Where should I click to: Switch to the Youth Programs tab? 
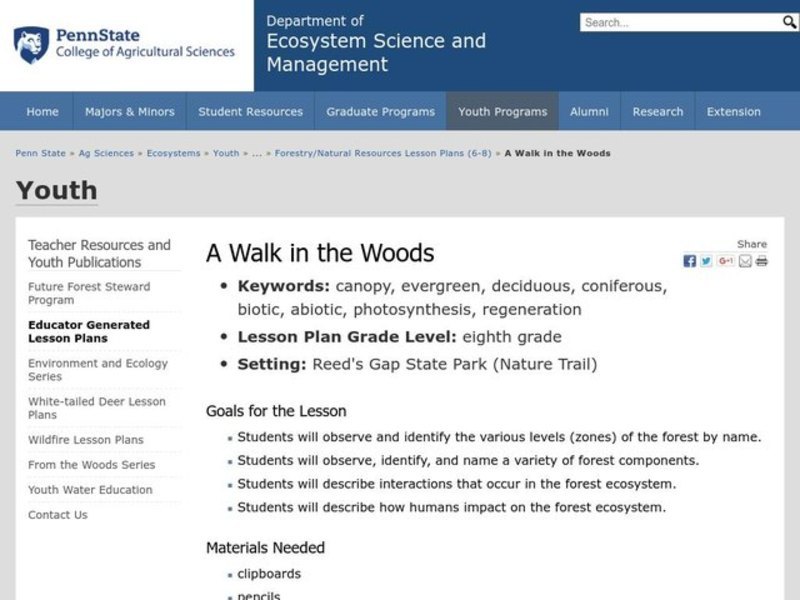(502, 111)
